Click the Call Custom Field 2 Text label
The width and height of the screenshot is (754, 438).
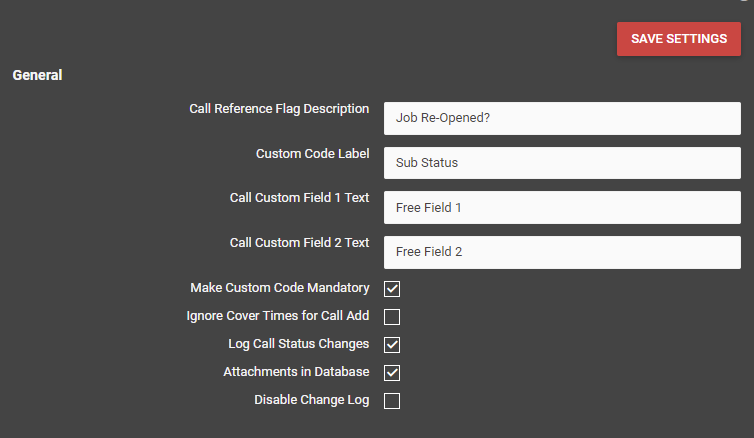[299, 243]
